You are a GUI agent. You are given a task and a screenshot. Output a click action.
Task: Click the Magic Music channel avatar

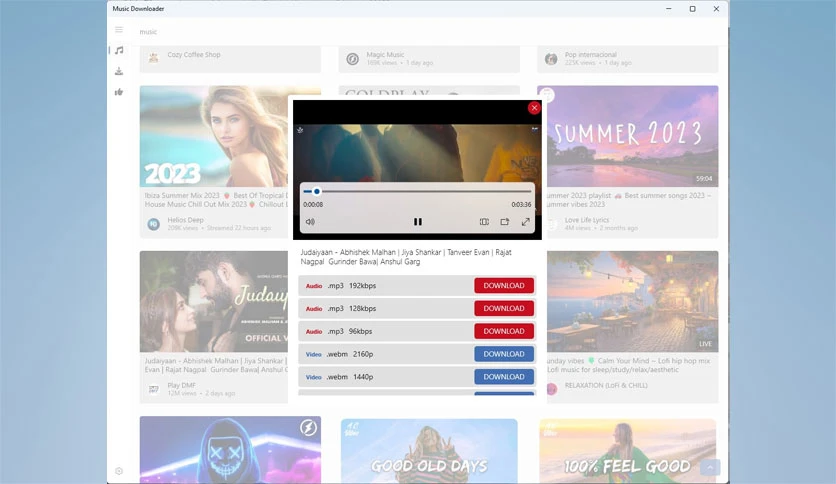(352, 59)
